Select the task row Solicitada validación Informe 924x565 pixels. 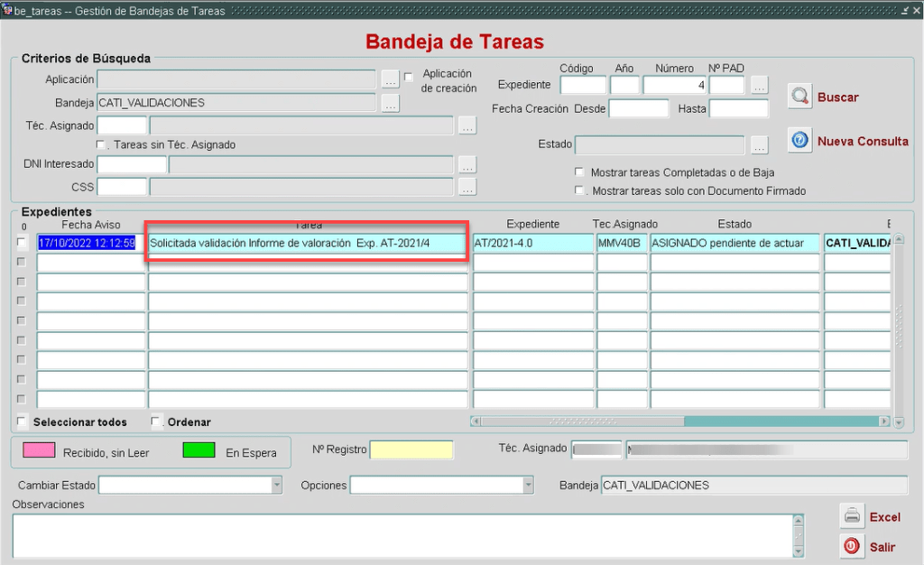(307, 243)
